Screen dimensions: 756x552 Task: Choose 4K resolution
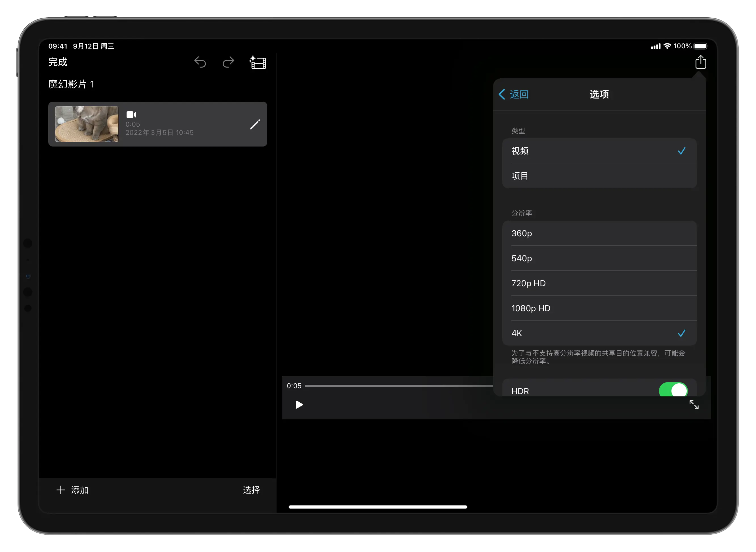(x=599, y=333)
